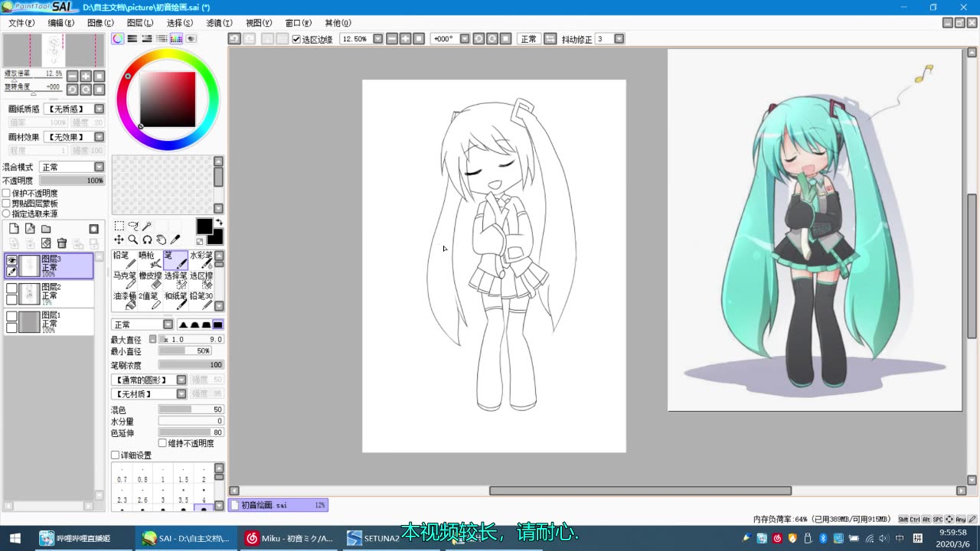Show the swatches palette panel
Image resolution: width=980 pixels, height=551 pixels.
coord(176,38)
